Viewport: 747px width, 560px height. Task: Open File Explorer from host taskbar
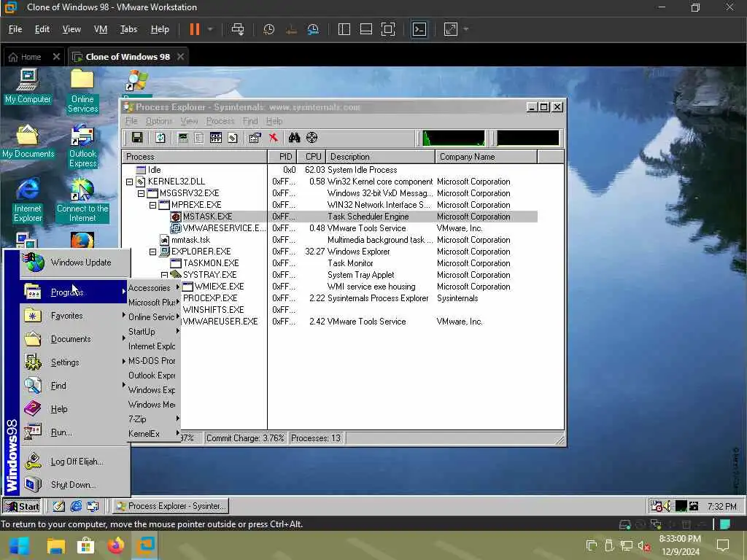point(55,545)
